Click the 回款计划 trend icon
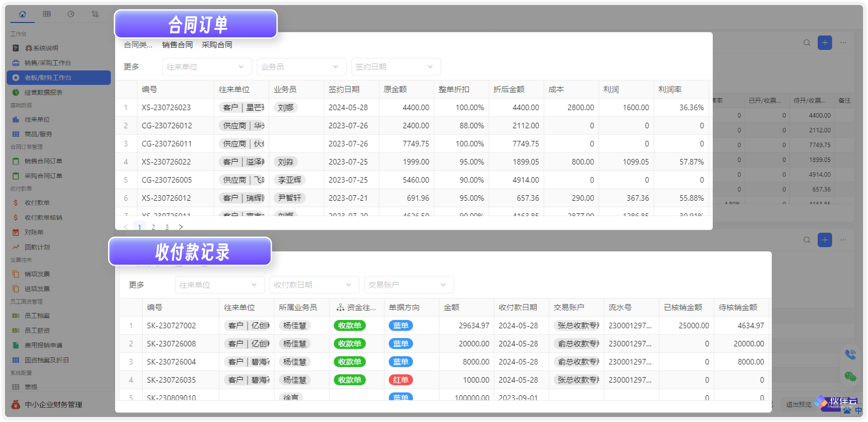 [x=16, y=247]
